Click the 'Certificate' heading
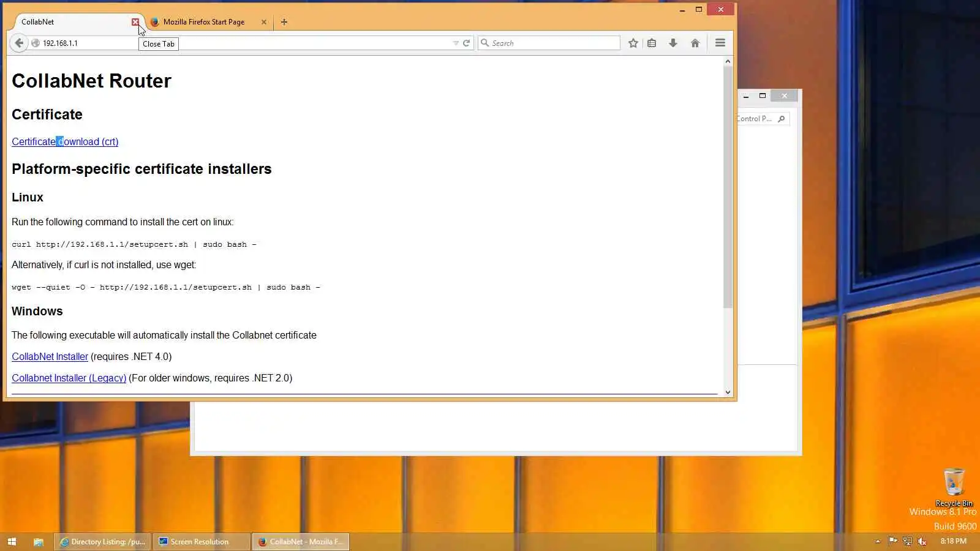This screenshot has width=980, height=551. click(47, 114)
